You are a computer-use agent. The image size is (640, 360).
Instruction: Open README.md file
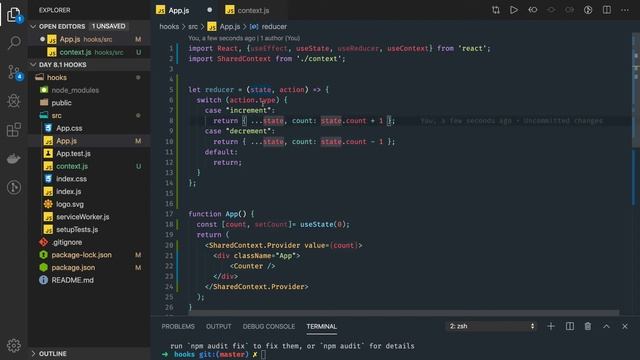tap(89, 280)
